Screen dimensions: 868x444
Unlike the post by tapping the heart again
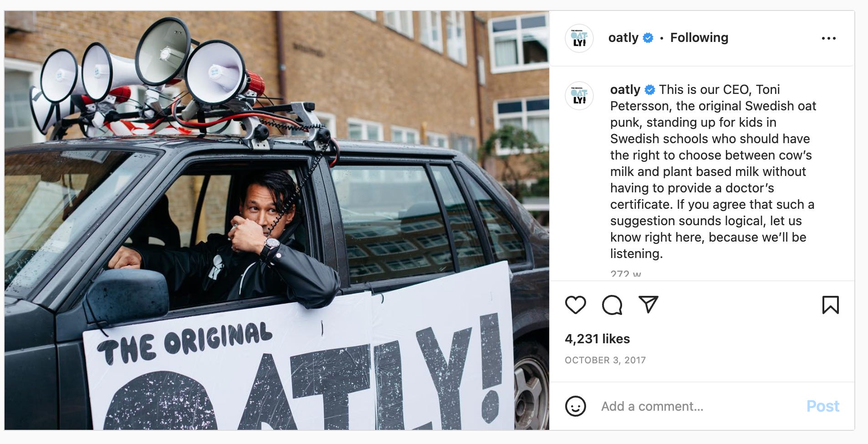pos(576,305)
